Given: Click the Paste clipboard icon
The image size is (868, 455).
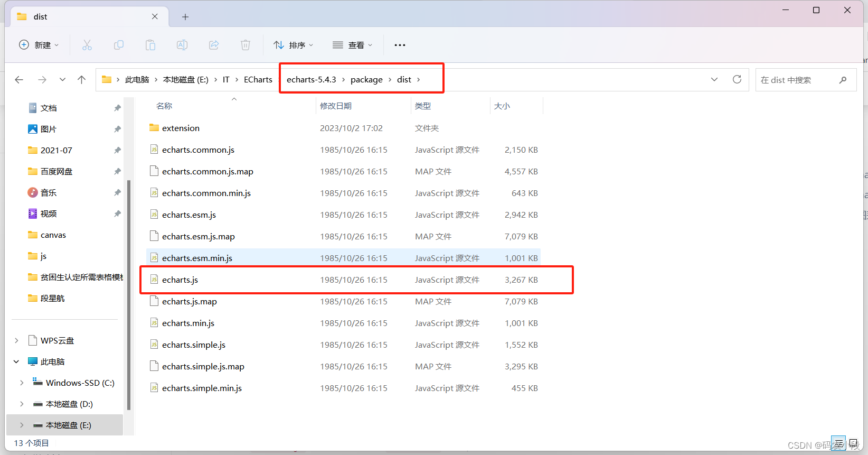Looking at the screenshot, I should click(x=150, y=45).
